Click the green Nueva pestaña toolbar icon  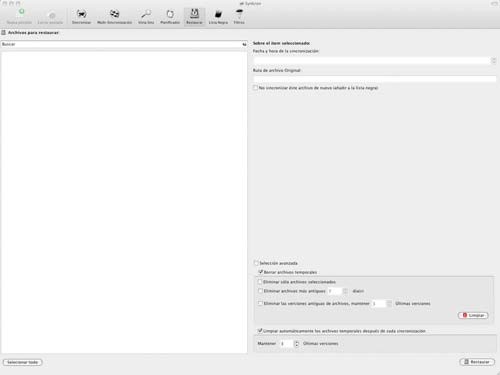21,12
